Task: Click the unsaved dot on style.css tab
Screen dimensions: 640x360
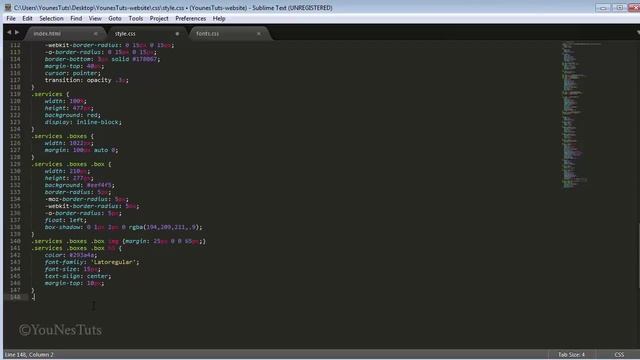Action: (177, 33)
